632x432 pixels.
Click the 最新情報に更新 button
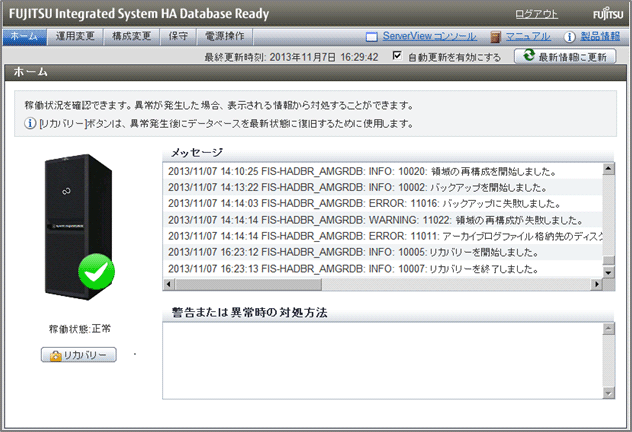565,56
